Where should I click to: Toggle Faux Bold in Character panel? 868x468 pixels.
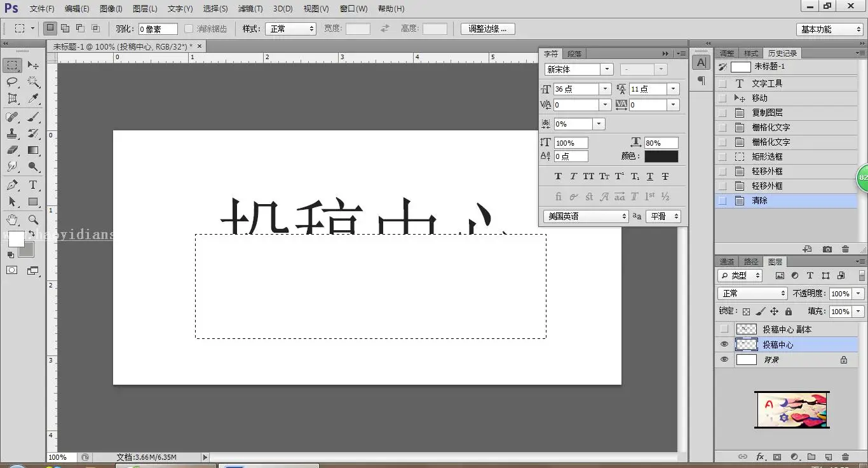(x=558, y=176)
